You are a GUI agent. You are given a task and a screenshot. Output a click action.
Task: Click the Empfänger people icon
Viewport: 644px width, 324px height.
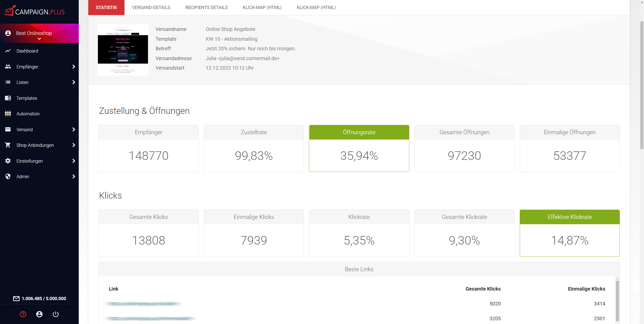(x=8, y=67)
